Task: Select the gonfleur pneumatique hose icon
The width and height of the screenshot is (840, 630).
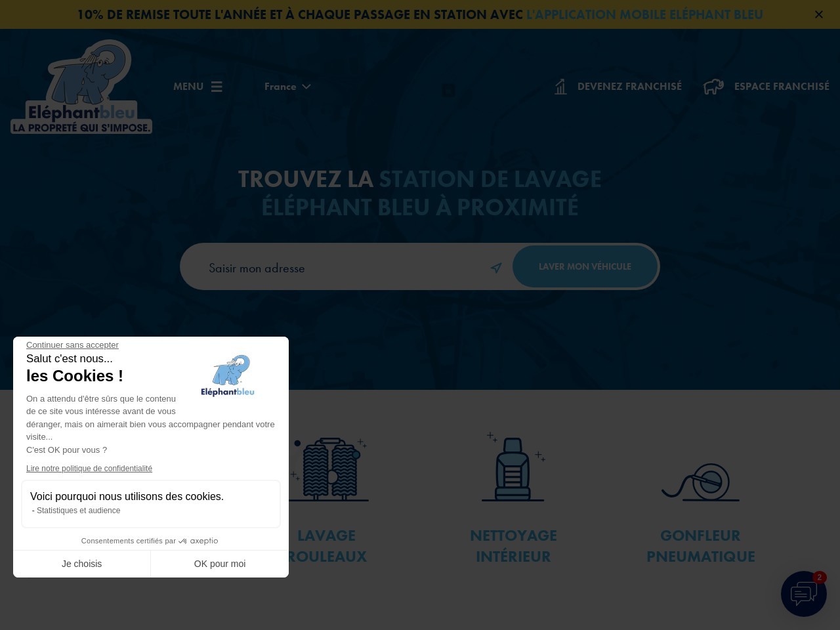Action: [x=700, y=482]
